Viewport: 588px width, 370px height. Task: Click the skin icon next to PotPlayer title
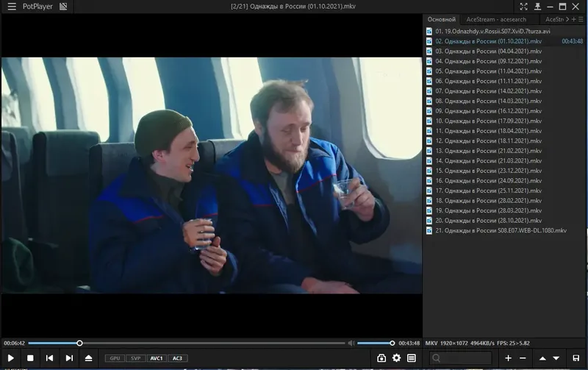coord(63,7)
